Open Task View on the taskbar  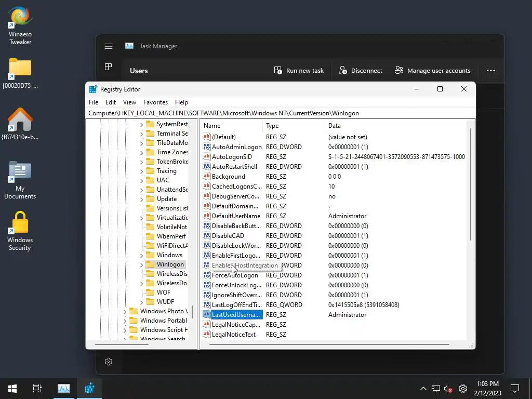(x=37, y=388)
